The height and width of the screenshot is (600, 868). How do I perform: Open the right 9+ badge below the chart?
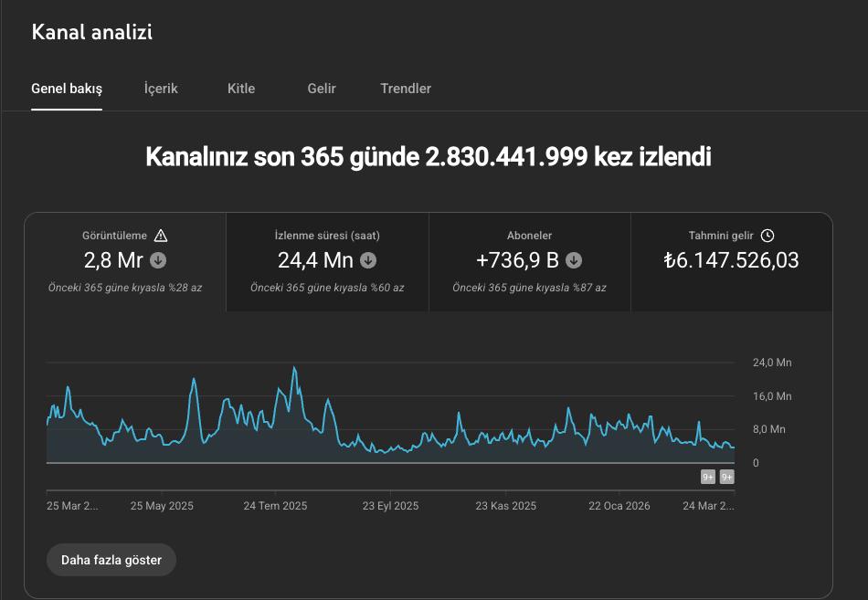coord(725,476)
